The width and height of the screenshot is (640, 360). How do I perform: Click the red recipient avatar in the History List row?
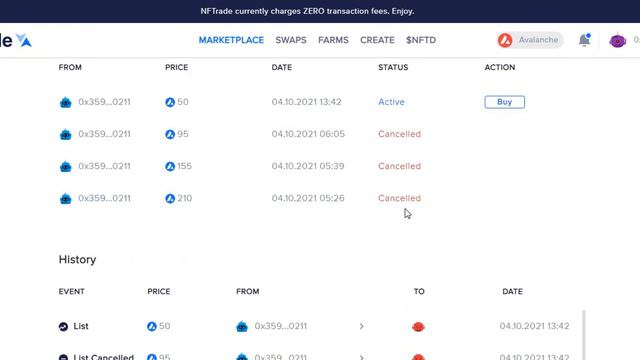(418, 327)
